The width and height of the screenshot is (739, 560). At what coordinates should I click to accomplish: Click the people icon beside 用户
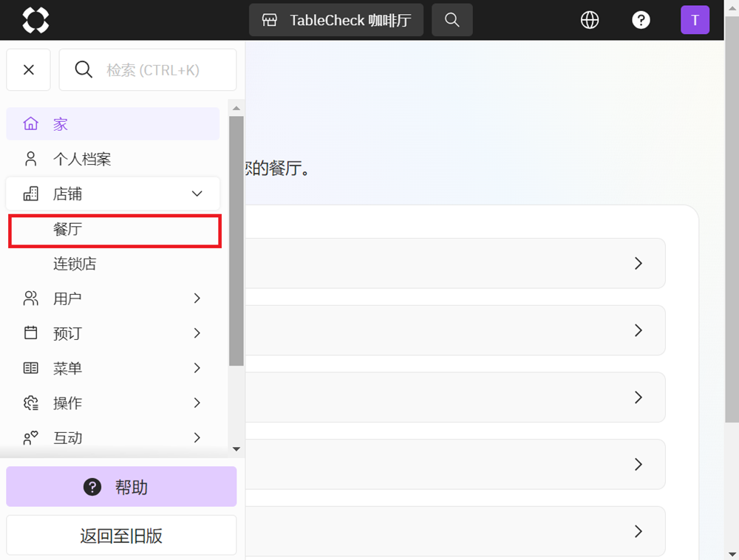click(x=30, y=298)
